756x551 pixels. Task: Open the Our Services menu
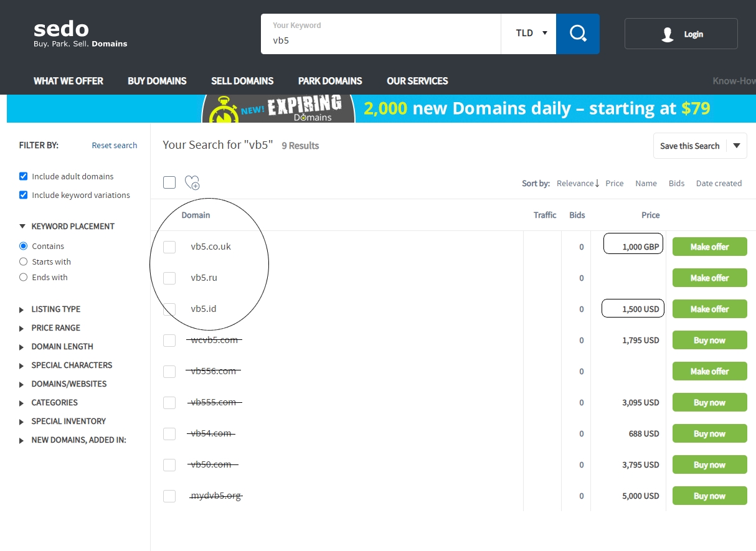[x=417, y=81]
